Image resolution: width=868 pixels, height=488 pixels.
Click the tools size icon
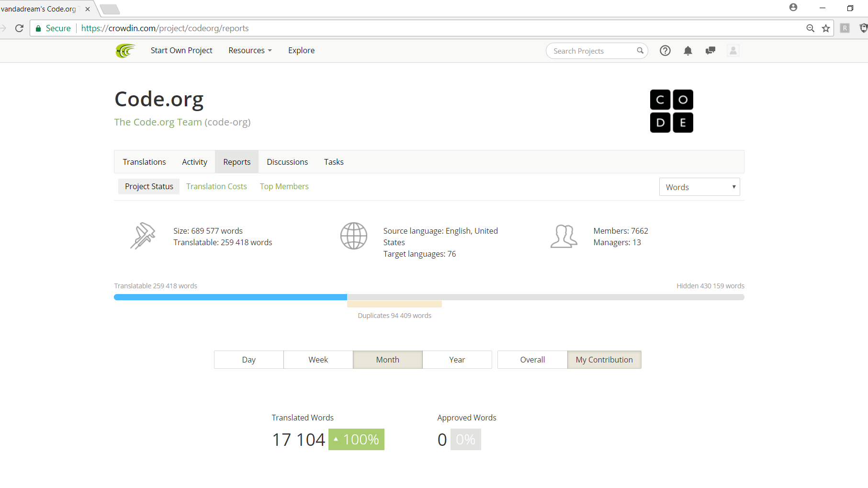143,236
